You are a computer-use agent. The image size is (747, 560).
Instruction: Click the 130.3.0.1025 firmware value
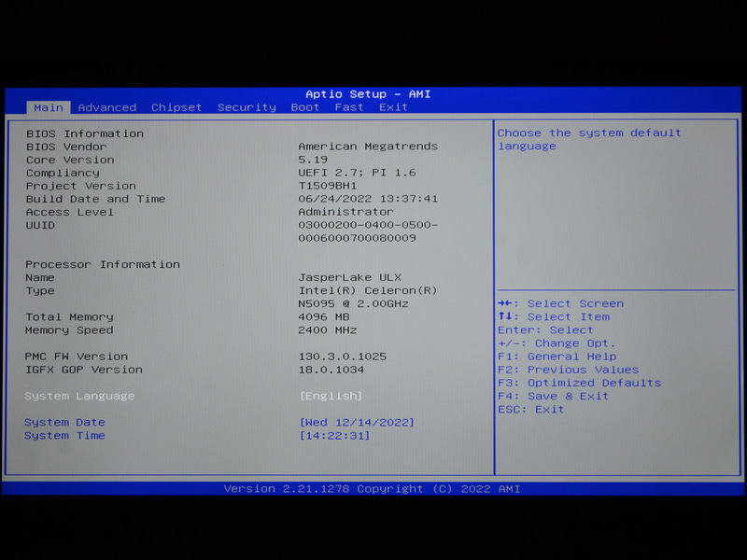(343, 357)
